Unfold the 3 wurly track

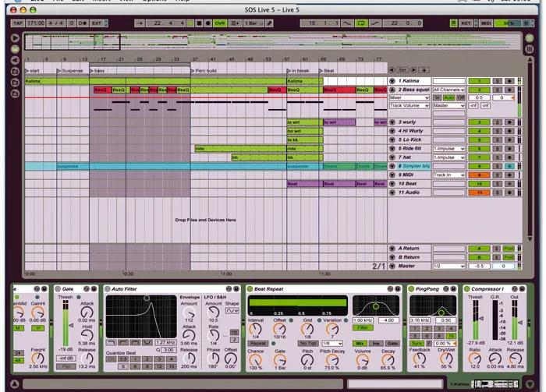(x=392, y=122)
